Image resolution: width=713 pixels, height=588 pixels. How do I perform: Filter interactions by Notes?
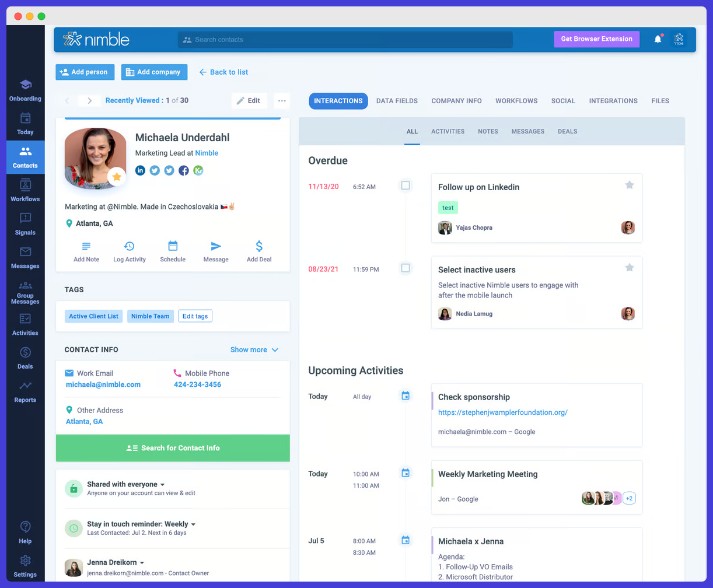click(x=488, y=131)
